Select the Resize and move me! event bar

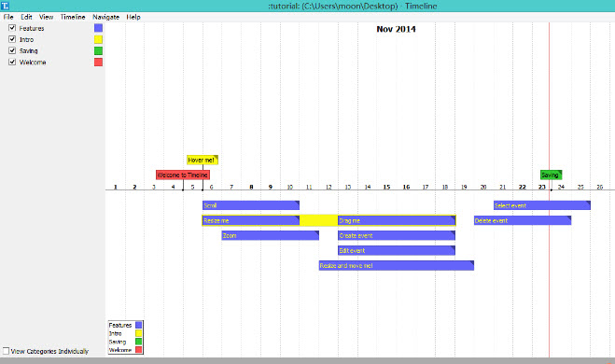(x=397, y=266)
